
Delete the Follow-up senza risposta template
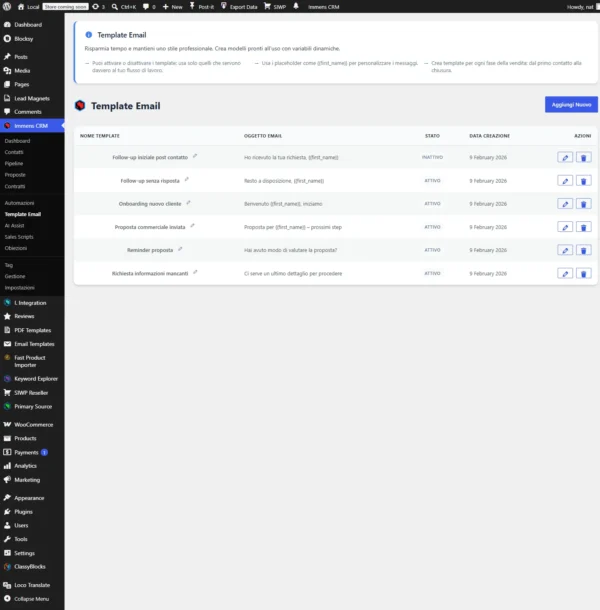point(583,181)
